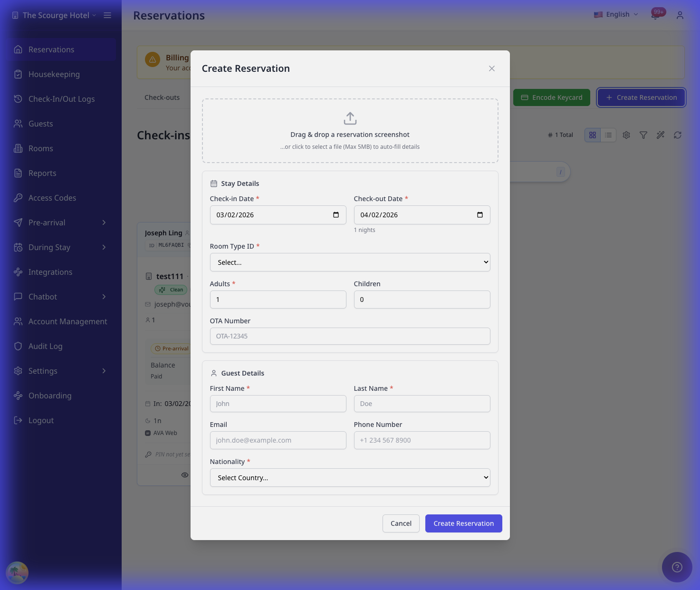Cancel the Create Reservation dialog
The image size is (700, 590).
click(401, 523)
